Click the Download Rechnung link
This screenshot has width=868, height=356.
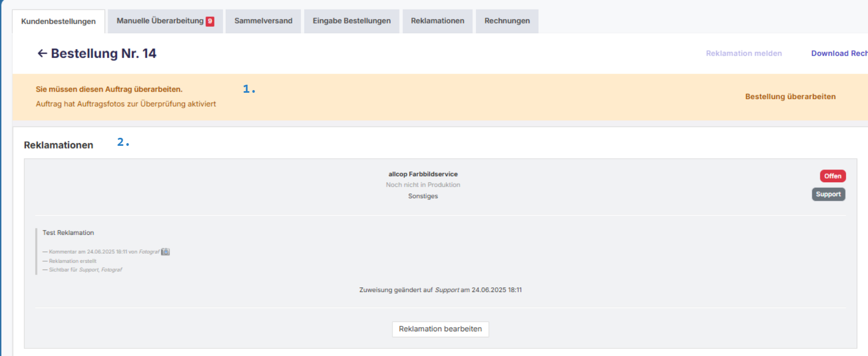(x=839, y=53)
